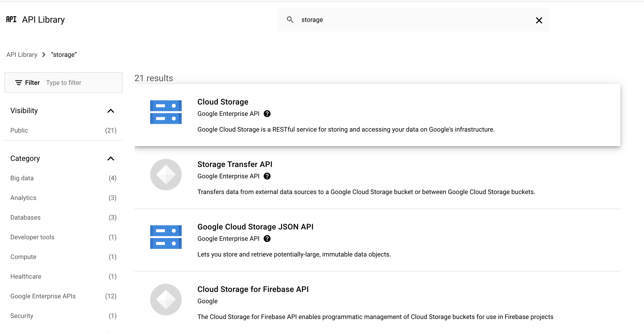The width and height of the screenshot is (644, 333).
Task: Click the Storage Transfer API placeholder icon
Action: tap(166, 175)
